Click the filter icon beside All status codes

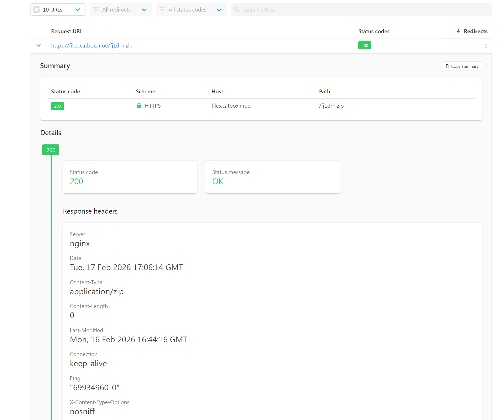(x=162, y=10)
